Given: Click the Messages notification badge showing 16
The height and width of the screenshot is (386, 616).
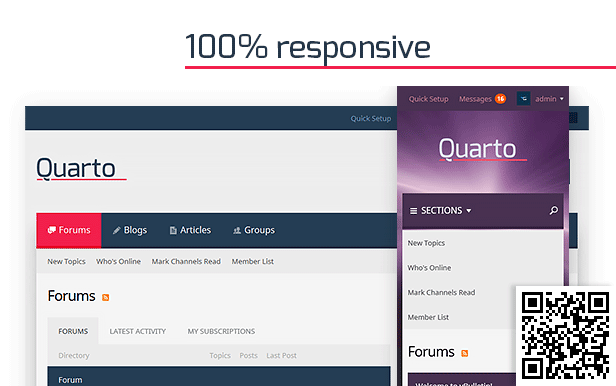Looking at the screenshot, I should (x=500, y=99).
